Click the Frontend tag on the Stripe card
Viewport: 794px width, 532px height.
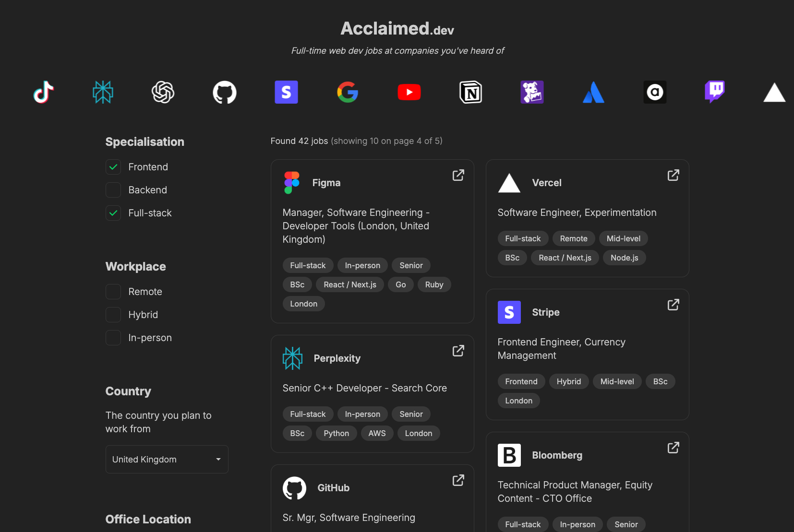point(521,381)
